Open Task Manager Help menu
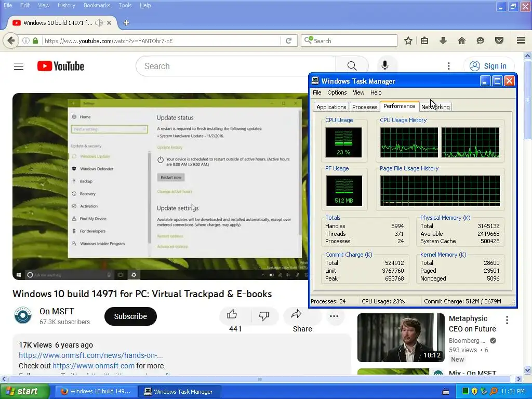 click(x=376, y=92)
